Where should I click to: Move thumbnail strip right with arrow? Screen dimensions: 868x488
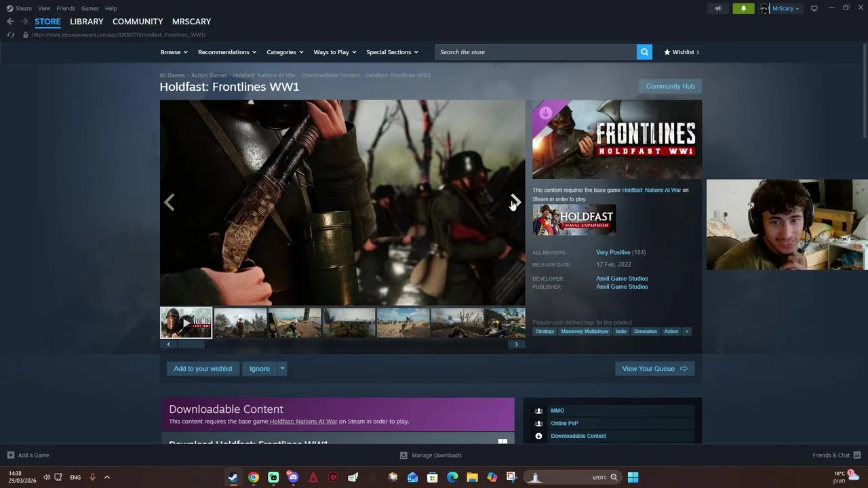click(516, 344)
